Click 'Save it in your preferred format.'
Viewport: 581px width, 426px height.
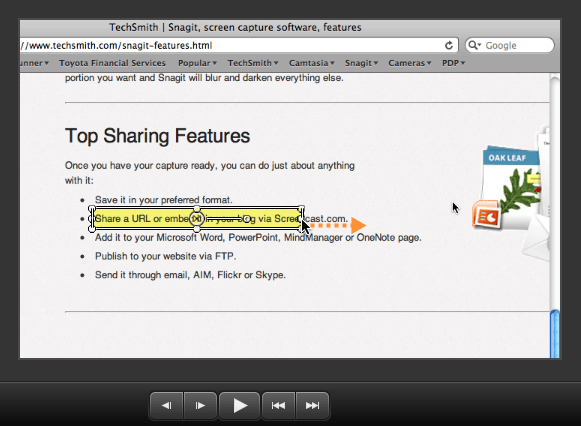click(x=163, y=200)
